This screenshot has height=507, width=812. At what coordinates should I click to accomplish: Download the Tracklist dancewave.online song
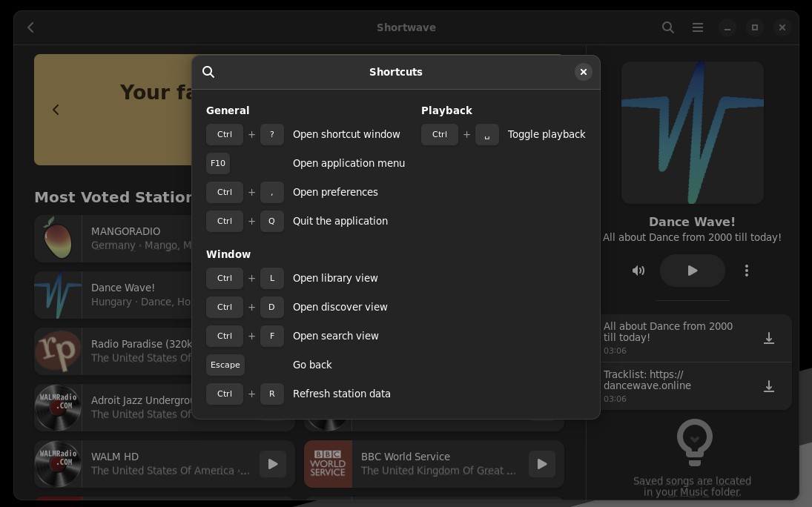click(768, 386)
